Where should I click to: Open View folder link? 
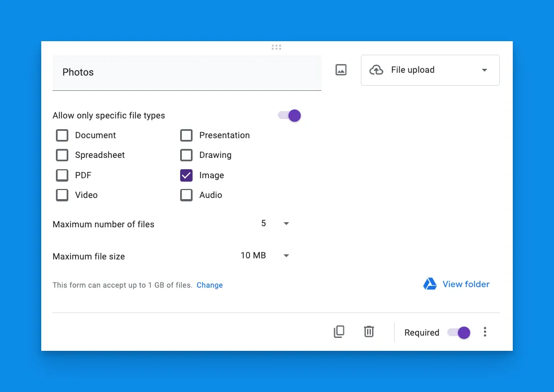(x=465, y=284)
